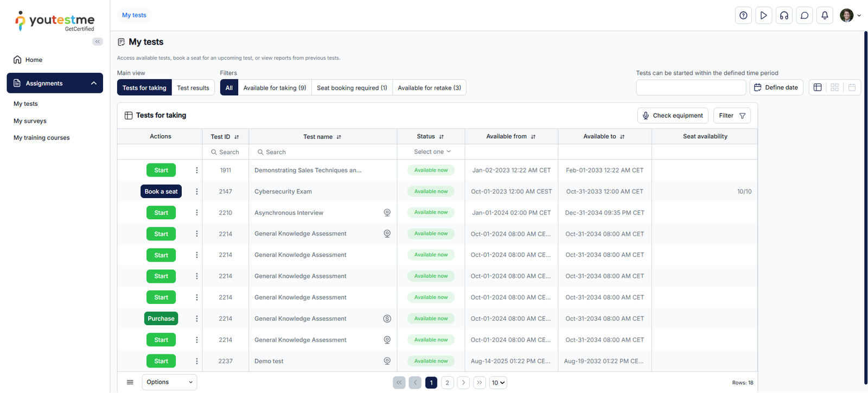The image size is (868, 393).
Task: Open the chat messages icon
Action: (805, 15)
